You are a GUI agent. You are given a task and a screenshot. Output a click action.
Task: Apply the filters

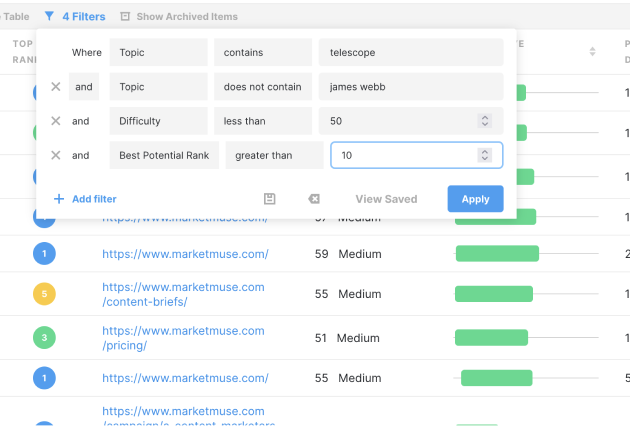coord(475,199)
